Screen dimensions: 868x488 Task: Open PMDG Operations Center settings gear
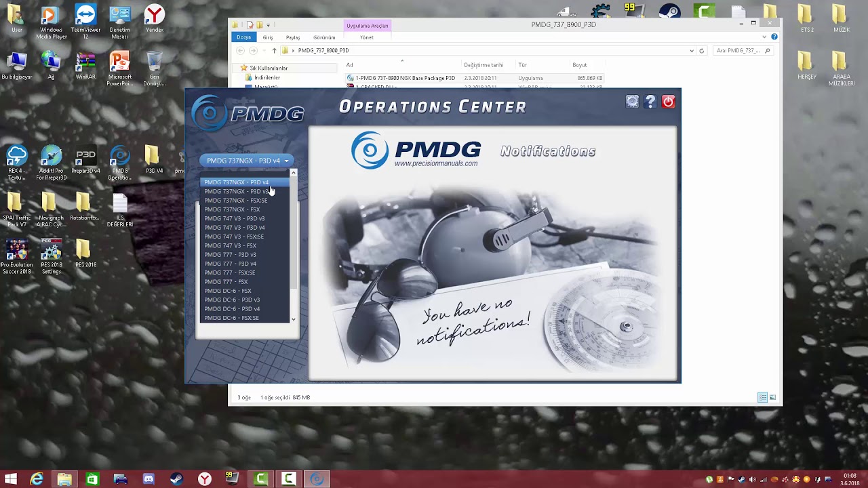point(632,102)
